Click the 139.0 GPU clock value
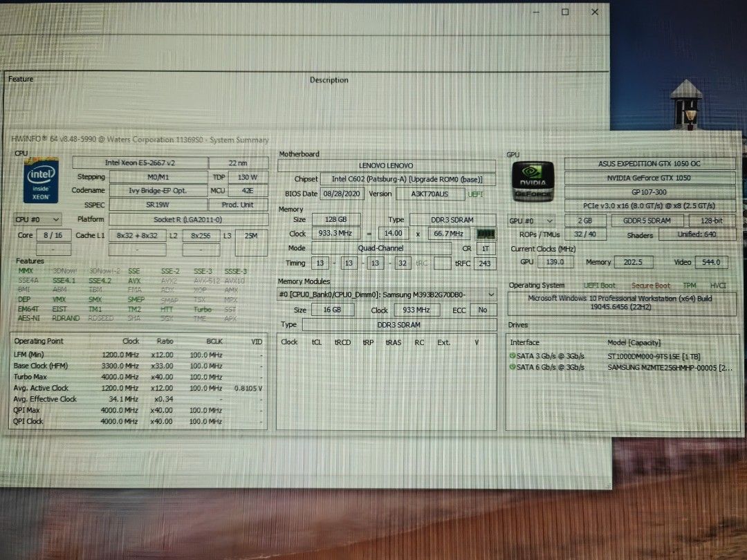Screen dimensions: 747x560 (555, 262)
